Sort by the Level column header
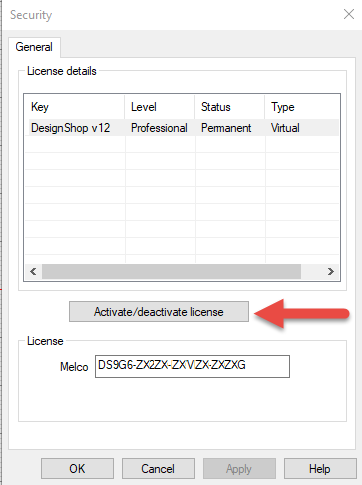 (x=160, y=107)
